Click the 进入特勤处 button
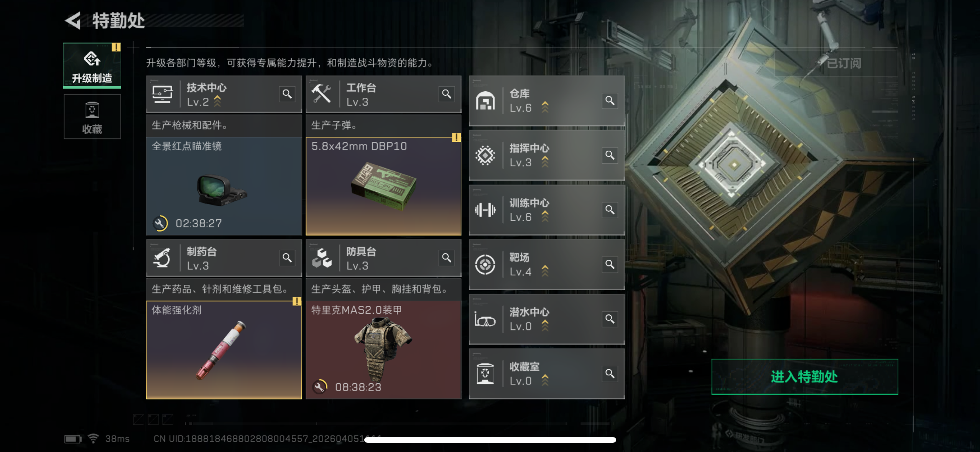This screenshot has height=452, width=980. click(804, 377)
